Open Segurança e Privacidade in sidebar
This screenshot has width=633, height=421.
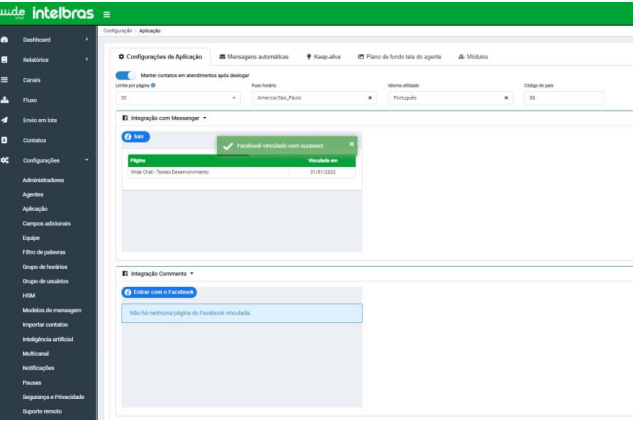pos(53,397)
